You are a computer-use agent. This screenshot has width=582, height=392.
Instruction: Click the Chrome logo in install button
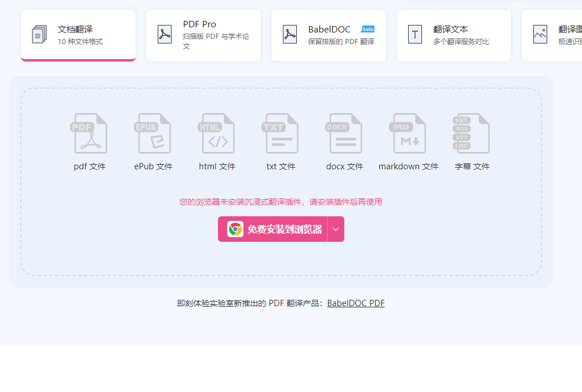coord(235,229)
